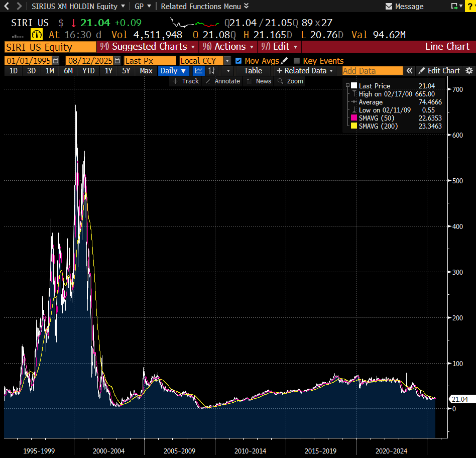Open the window export icon at top right
The image size is (476, 458).
(454, 6)
